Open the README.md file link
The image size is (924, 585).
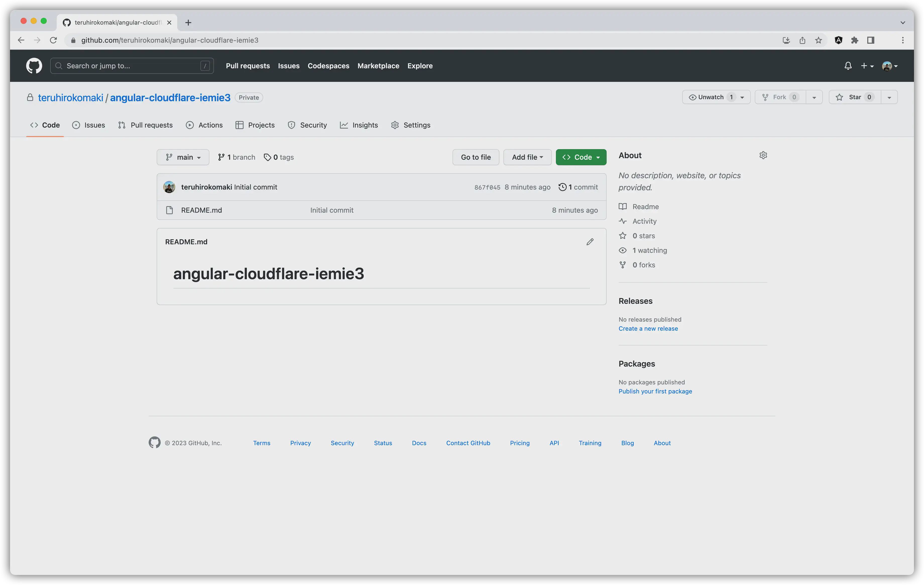point(201,210)
